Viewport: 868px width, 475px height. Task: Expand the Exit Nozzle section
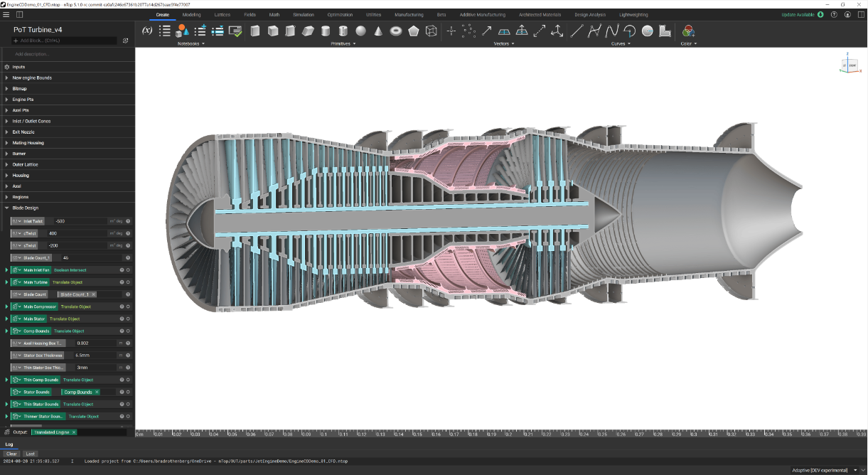6,132
